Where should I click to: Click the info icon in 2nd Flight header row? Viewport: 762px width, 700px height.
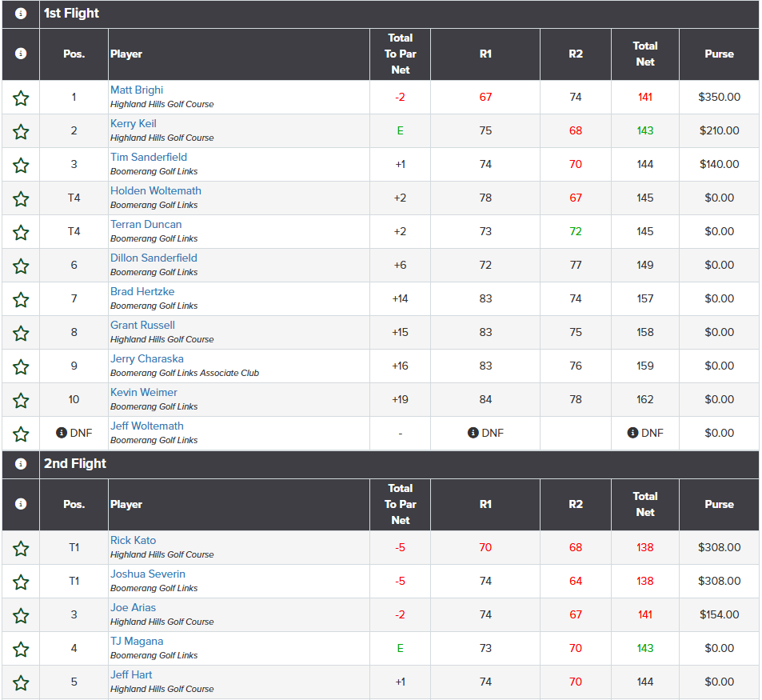pos(21,504)
